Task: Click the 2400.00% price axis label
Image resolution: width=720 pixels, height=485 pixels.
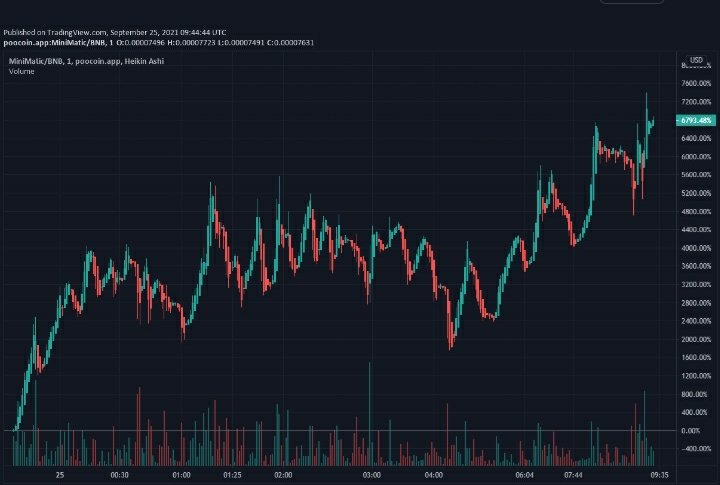Action: [696, 321]
